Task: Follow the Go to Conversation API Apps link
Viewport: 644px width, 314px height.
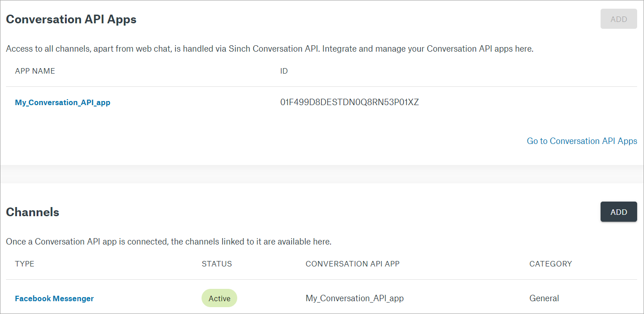Action: click(581, 141)
